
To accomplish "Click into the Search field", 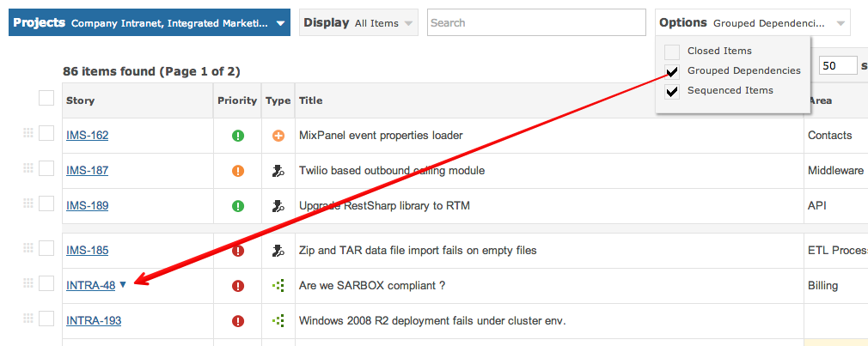I will [535, 23].
